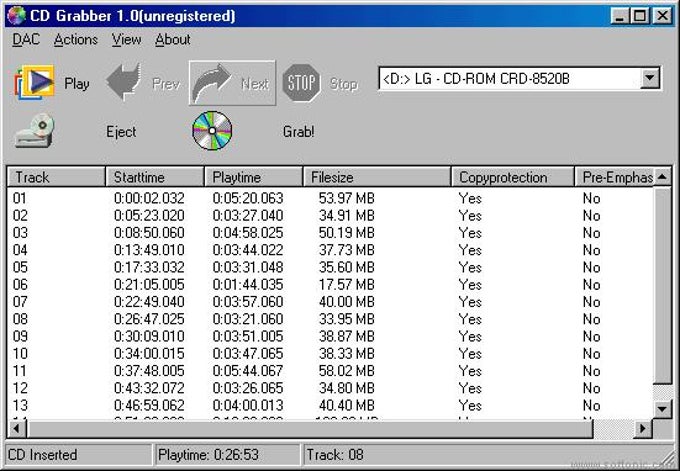Click the filesize 53.97 MB
680x471 pixels.
347,198
